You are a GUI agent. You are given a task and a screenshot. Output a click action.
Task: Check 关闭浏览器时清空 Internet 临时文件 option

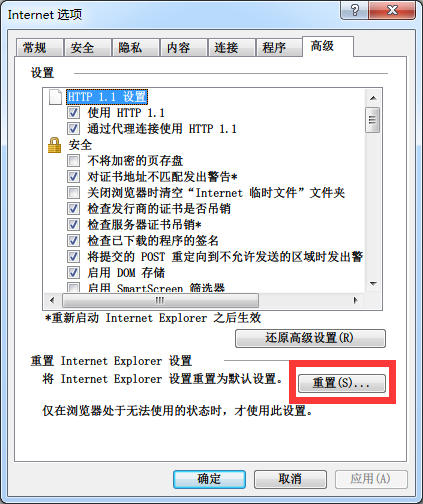click(73, 193)
